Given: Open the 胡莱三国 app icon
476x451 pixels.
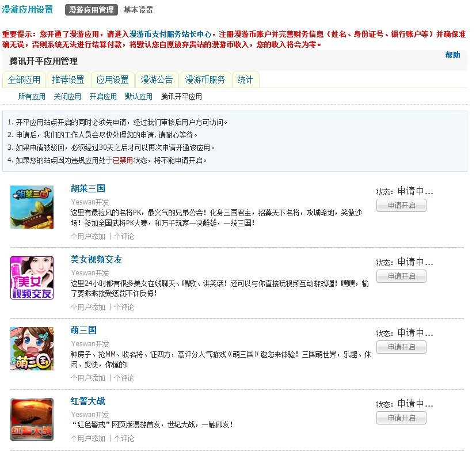Looking at the screenshot, I should click(x=32, y=207).
